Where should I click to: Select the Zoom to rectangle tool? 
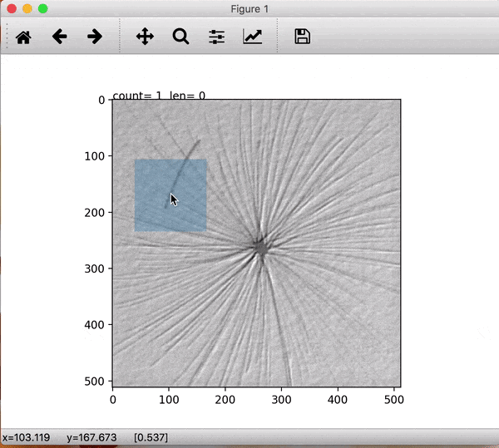coord(181,37)
